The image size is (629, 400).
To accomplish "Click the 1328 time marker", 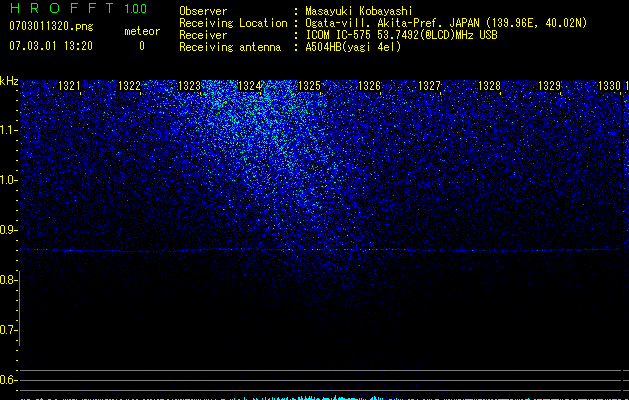I will [489, 86].
